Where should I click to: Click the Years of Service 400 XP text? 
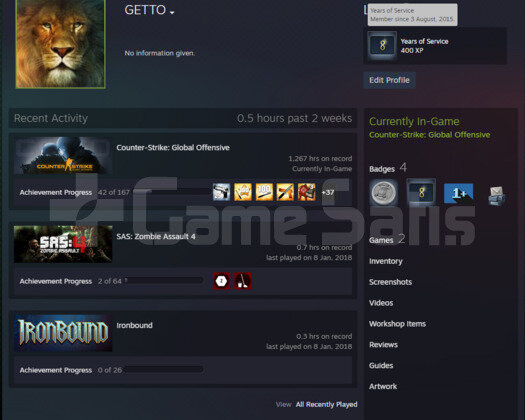pos(424,46)
